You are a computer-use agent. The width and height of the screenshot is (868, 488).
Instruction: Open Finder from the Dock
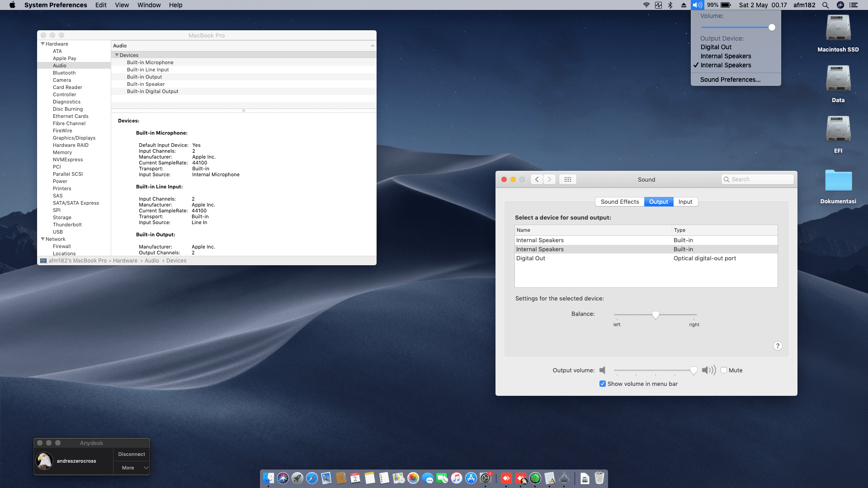click(269, 478)
